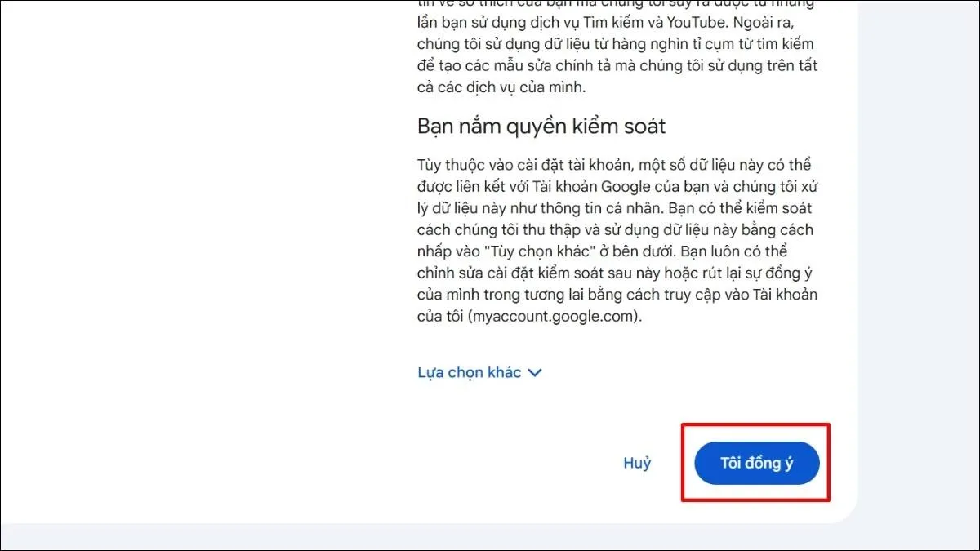Click the "Bạn nắm quyền kiểm soát" heading
Image resolution: width=980 pixels, height=551 pixels.
pyautogui.click(x=541, y=127)
